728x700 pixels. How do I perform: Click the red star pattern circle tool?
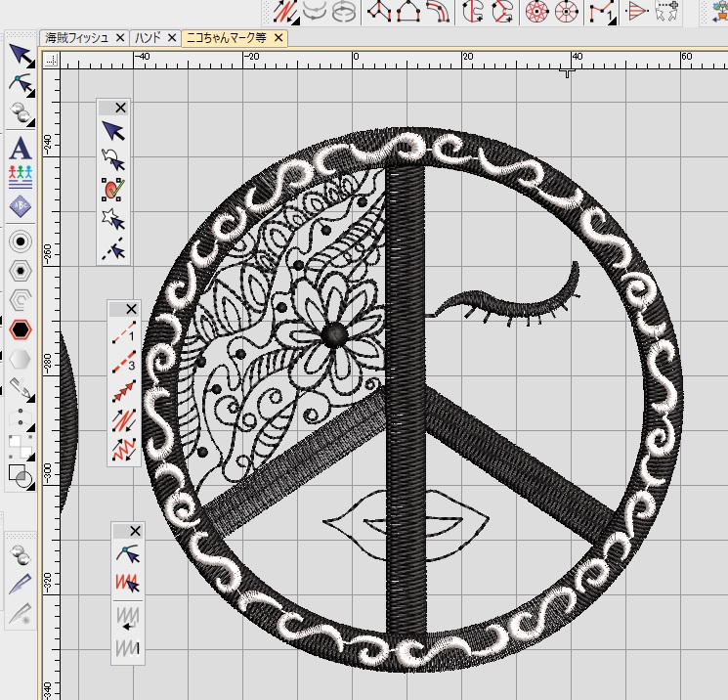537,12
